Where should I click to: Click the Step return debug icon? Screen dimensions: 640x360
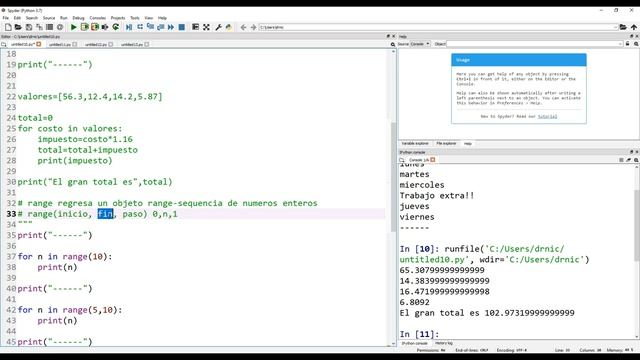(x=160, y=27)
